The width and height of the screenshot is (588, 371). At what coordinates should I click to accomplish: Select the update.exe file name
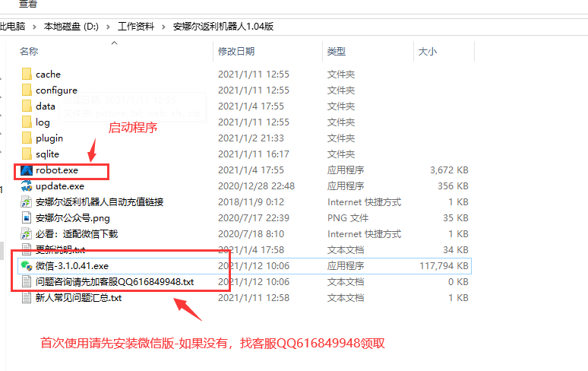pos(60,186)
